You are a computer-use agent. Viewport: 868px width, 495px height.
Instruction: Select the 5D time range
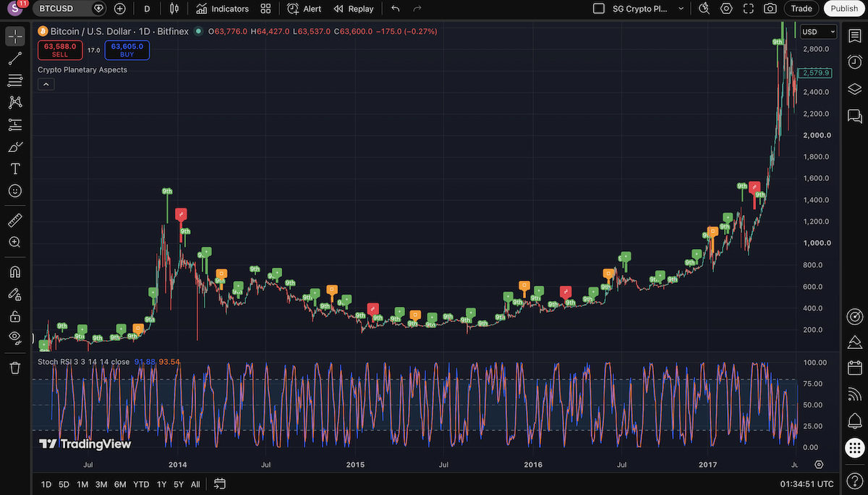(64, 484)
